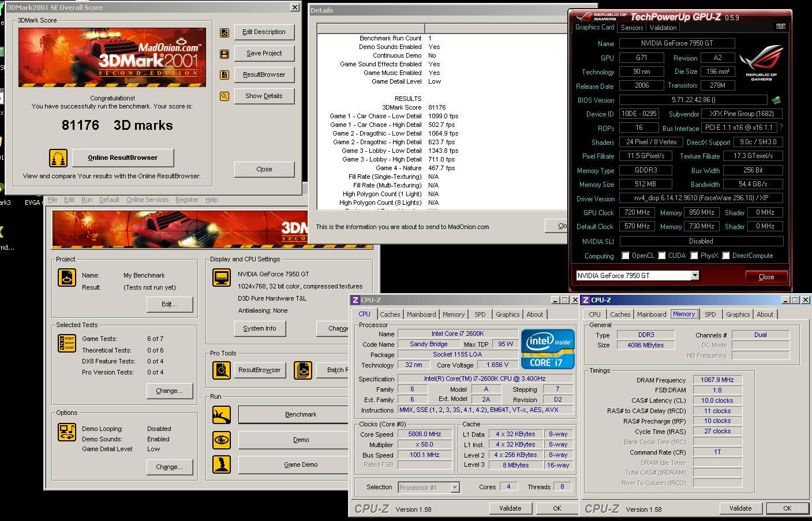The width and height of the screenshot is (812, 521).
Task: Switch to the Validation tab in GPU-Z
Action: click(663, 28)
